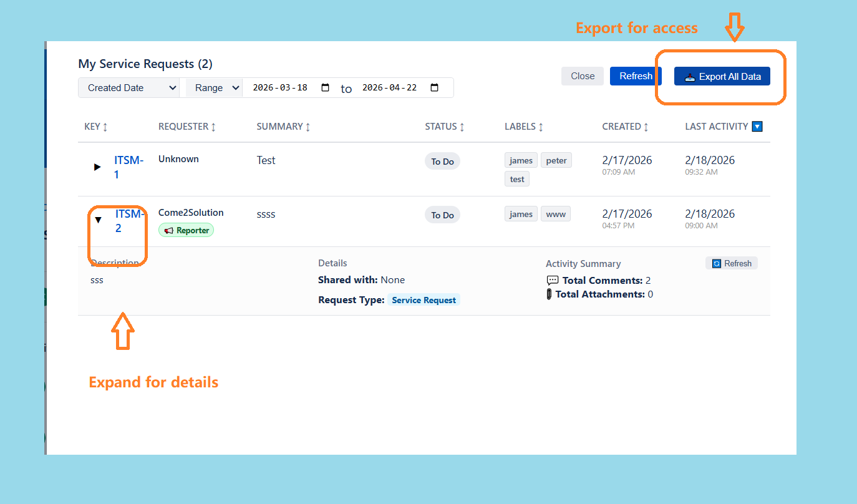Click the Close button
857x504 pixels.
point(583,76)
